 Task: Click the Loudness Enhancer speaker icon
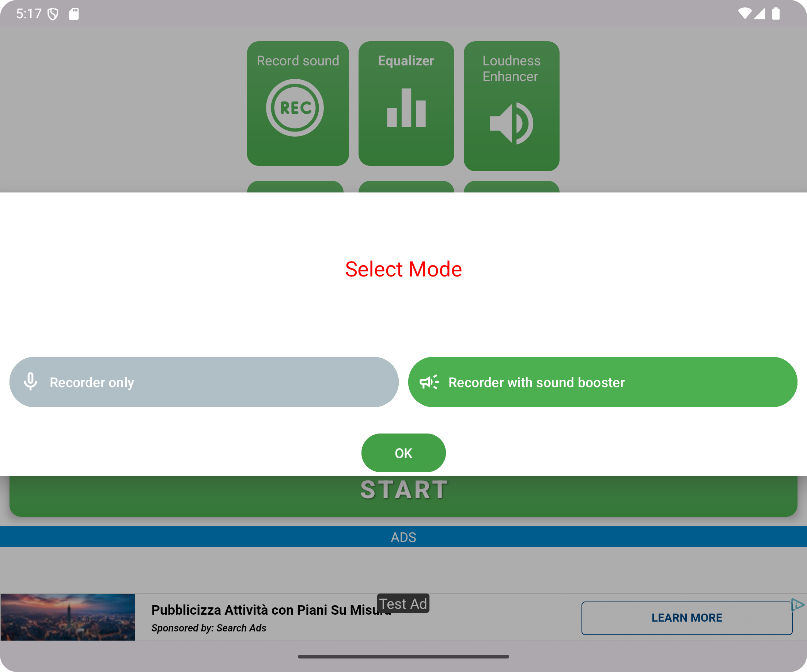pos(511,123)
